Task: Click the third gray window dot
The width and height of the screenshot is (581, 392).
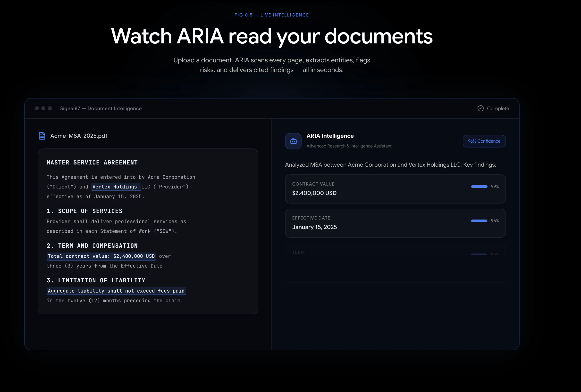Action: [50, 108]
